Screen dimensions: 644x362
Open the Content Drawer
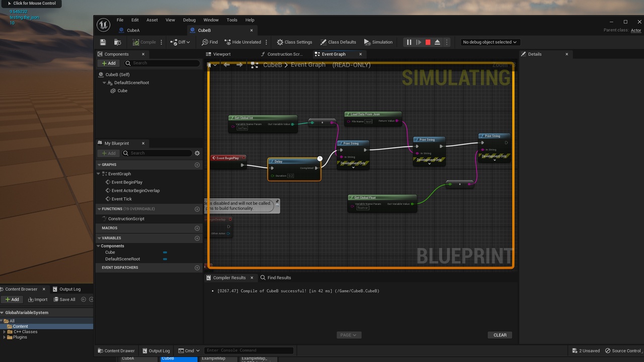tap(116, 350)
